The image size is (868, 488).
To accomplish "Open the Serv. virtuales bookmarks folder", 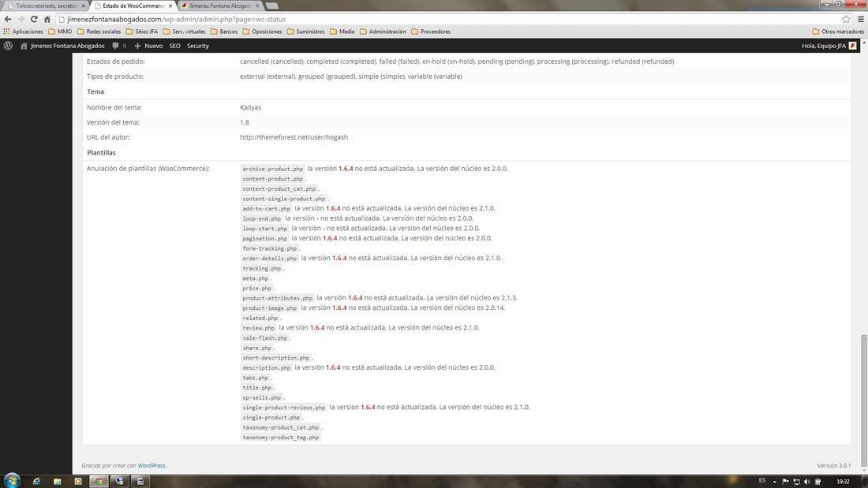I will [x=184, y=32].
